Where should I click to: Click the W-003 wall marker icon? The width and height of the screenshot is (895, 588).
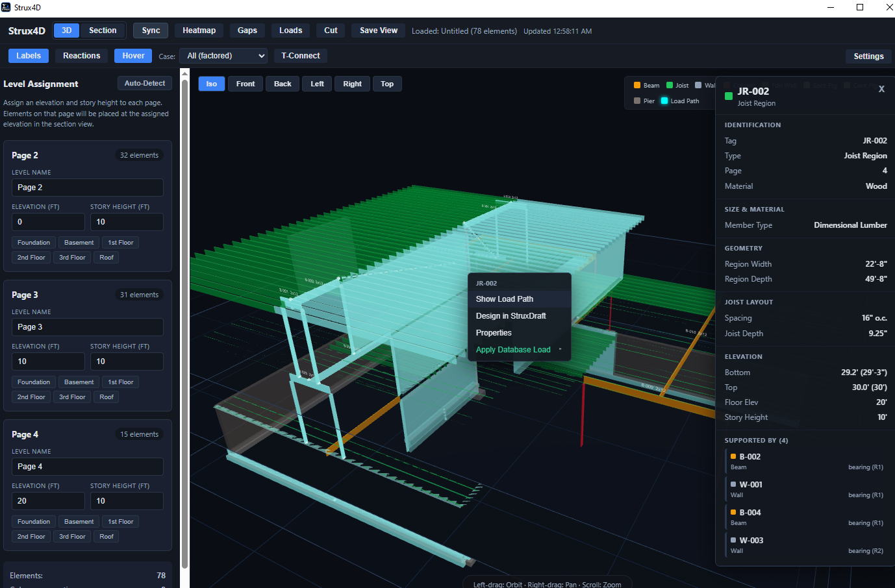coord(733,540)
